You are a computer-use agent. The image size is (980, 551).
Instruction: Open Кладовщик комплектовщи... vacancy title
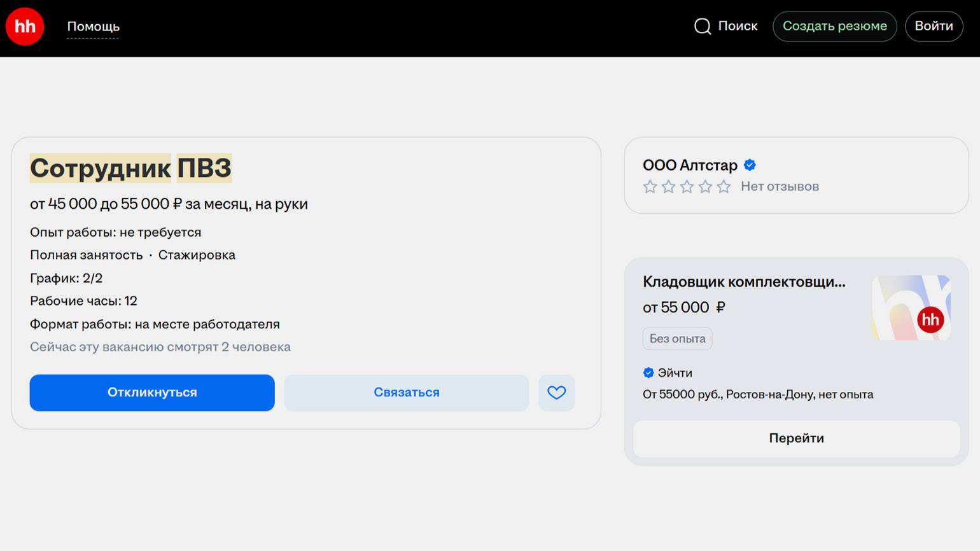pos(744,282)
